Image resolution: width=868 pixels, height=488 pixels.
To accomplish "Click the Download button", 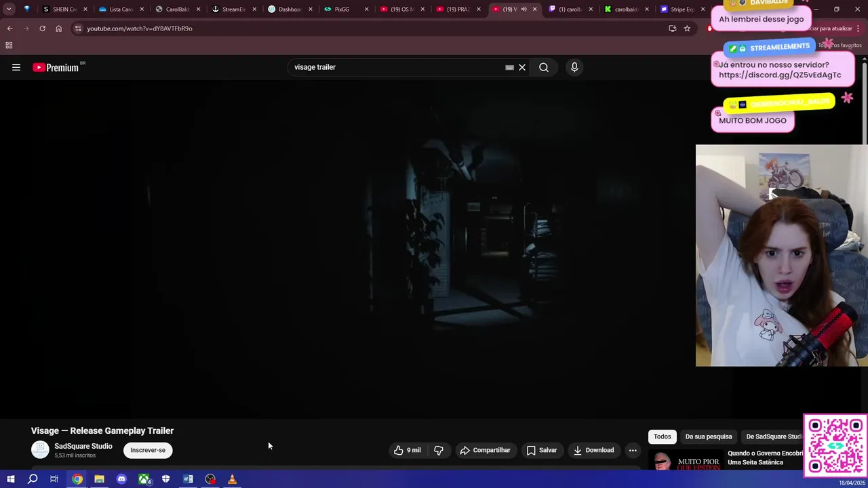I will (x=593, y=450).
